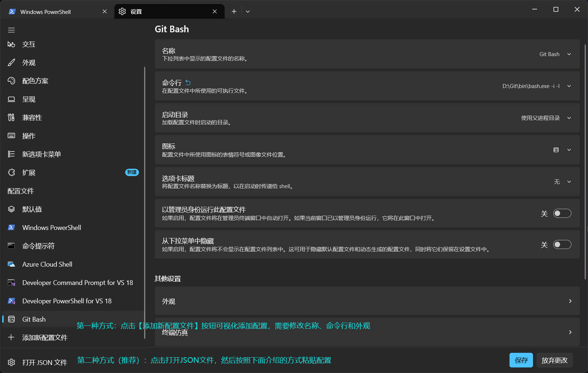Click the Developer PowerShell for VS 18 icon
The height and width of the screenshot is (373, 588).
[11, 301]
